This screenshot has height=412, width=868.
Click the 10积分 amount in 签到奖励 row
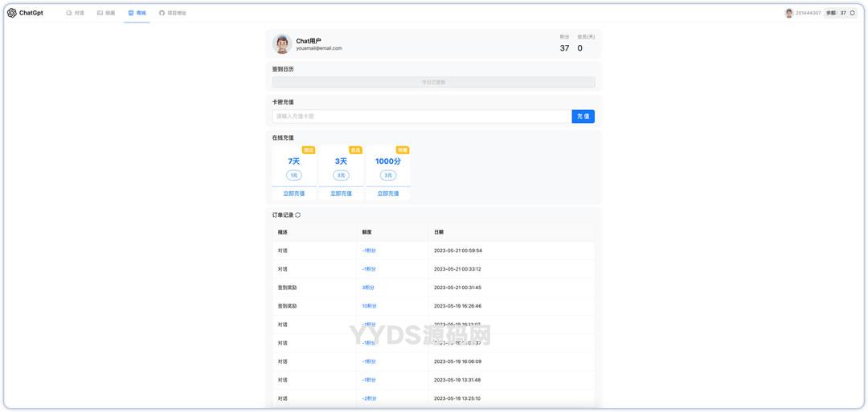(x=369, y=306)
